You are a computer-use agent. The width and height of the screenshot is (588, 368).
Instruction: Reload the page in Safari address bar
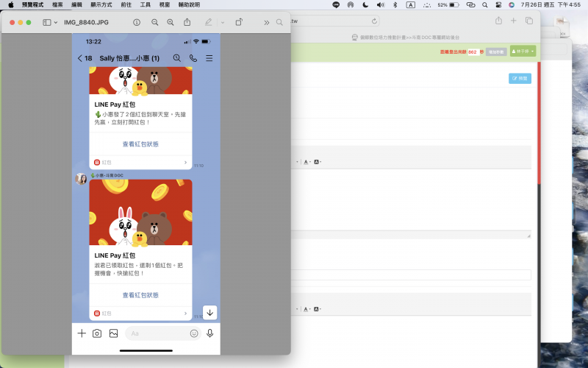pyautogui.click(x=374, y=21)
